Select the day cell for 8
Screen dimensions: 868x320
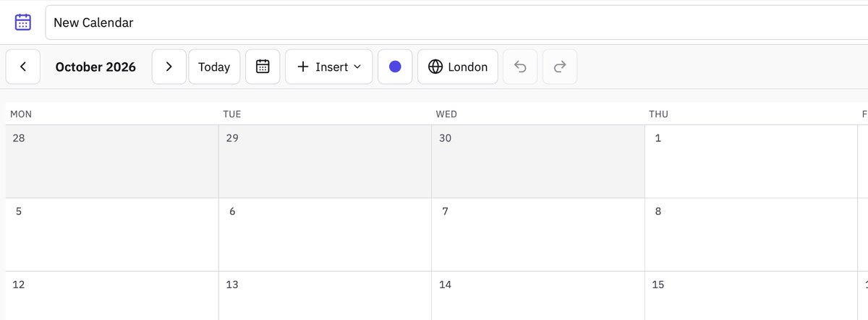[x=751, y=235]
